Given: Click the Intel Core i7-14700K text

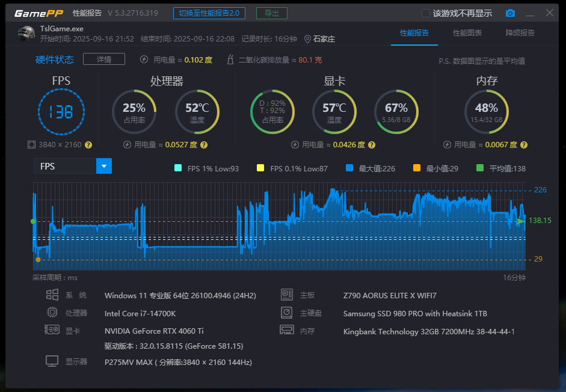Looking at the screenshot, I should click(140, 313).
